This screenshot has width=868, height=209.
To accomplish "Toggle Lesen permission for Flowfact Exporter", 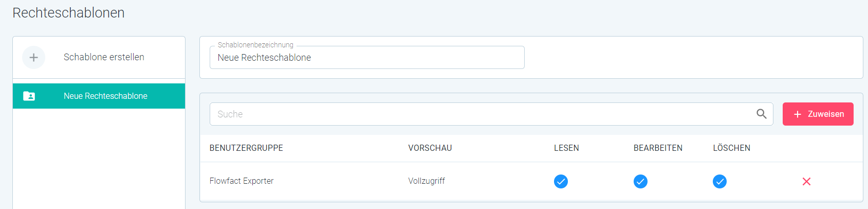I will [x=561, y=181].
